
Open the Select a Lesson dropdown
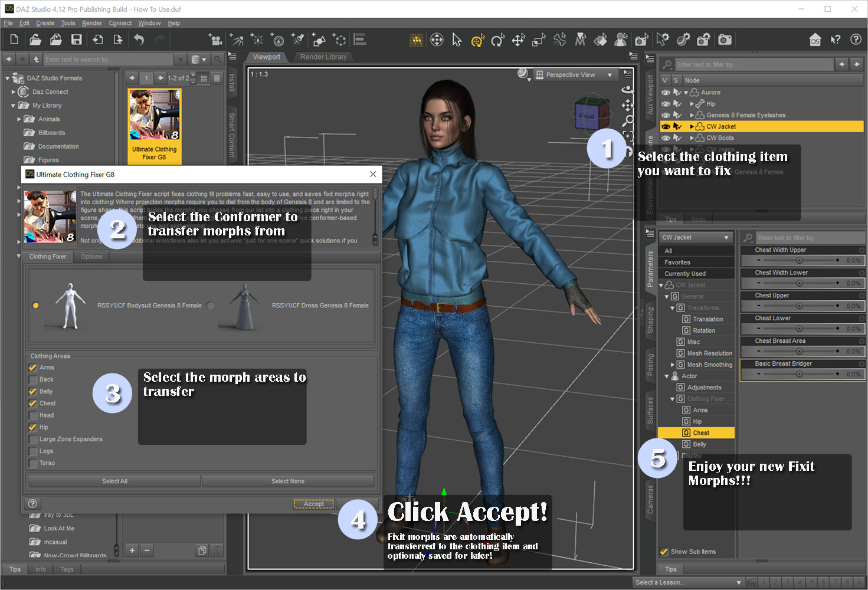[688, 582]
